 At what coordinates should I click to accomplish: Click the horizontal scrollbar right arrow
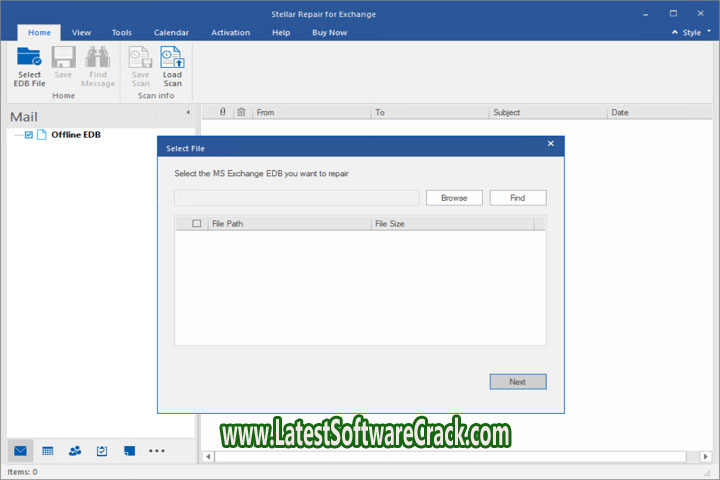[706, 457]
